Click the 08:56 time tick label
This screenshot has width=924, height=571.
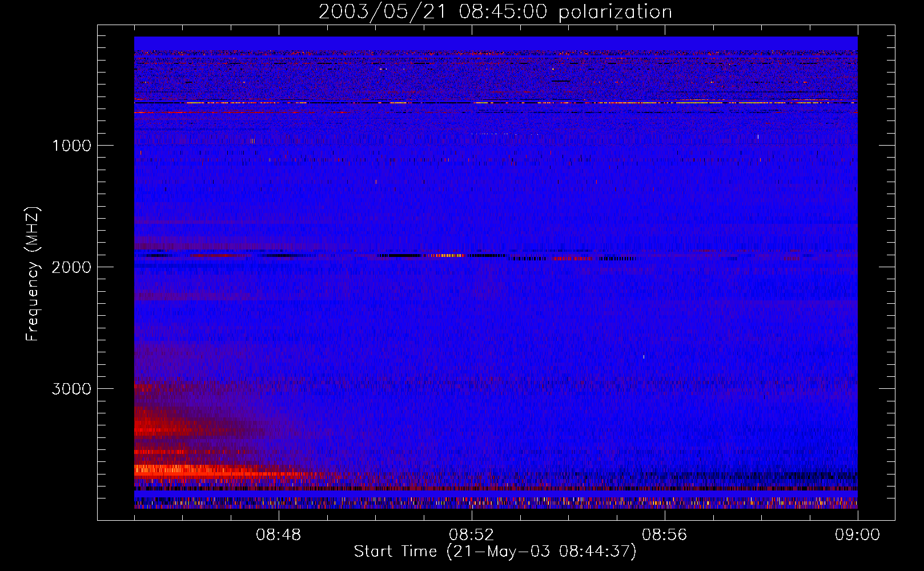pos(665,535)
